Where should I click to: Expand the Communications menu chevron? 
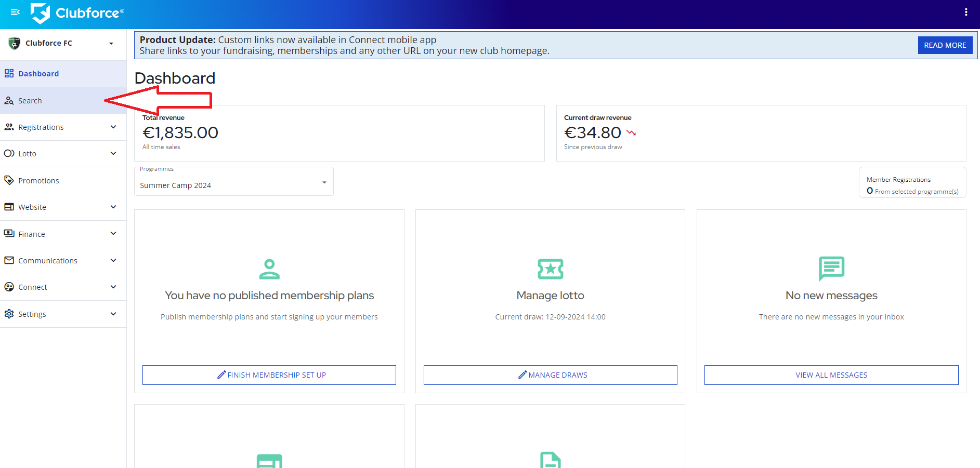[113, 260]
